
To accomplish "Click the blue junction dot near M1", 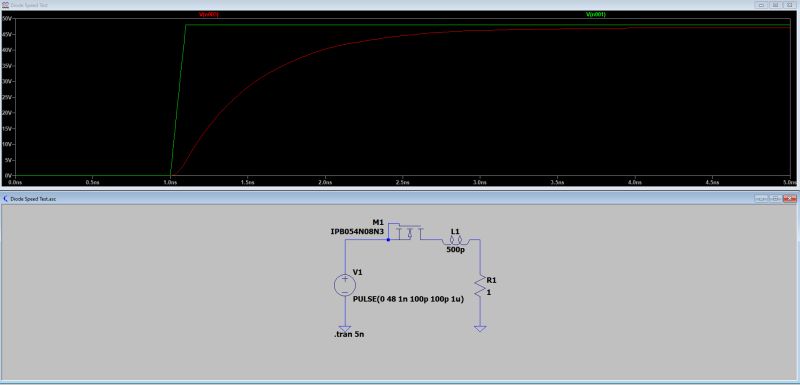I will click(388, 240).
